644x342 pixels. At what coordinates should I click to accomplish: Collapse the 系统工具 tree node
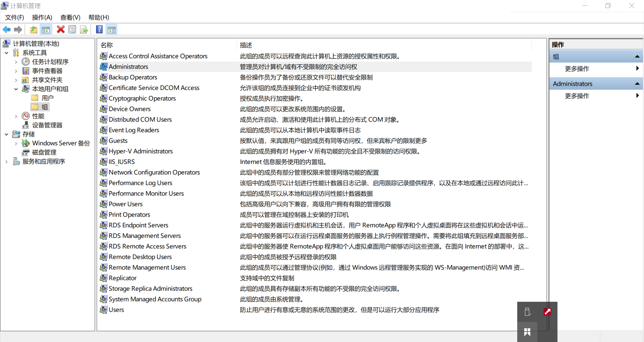(6, 53)
